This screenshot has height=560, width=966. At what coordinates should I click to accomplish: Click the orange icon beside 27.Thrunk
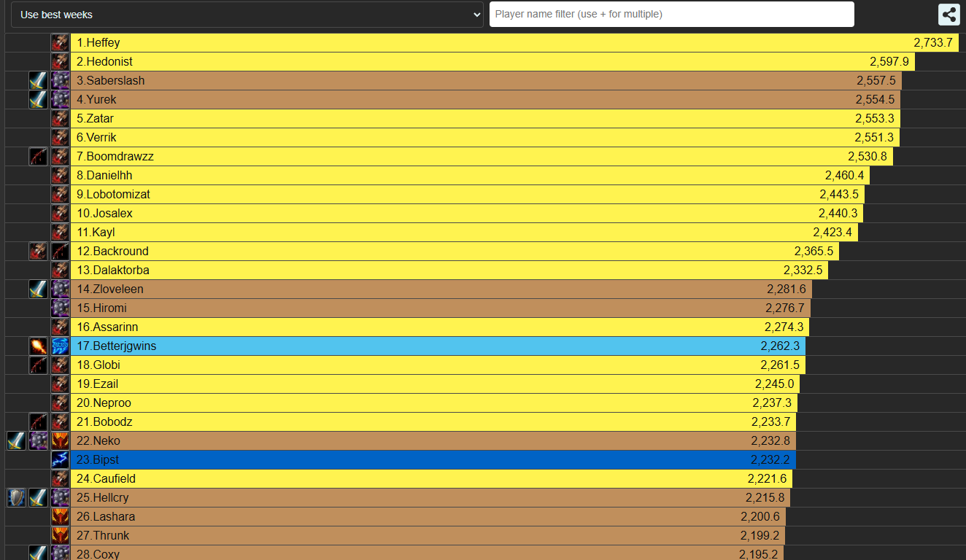(x=61, y=535)
